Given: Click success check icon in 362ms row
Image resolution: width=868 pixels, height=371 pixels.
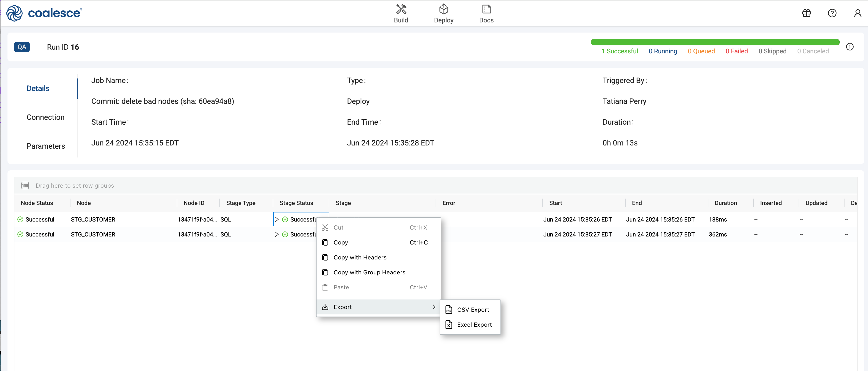Looking at the screenshot, I should coord(20,234).
